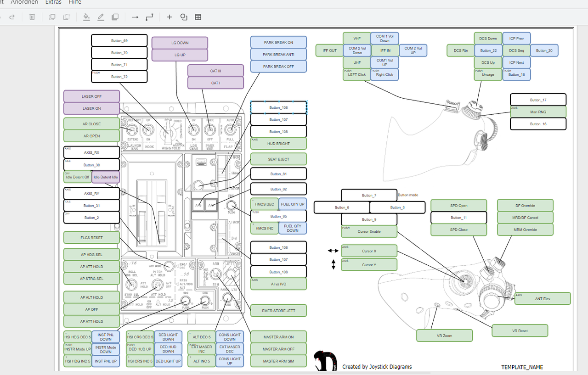Select the CAT I box

tap(215, 83)
